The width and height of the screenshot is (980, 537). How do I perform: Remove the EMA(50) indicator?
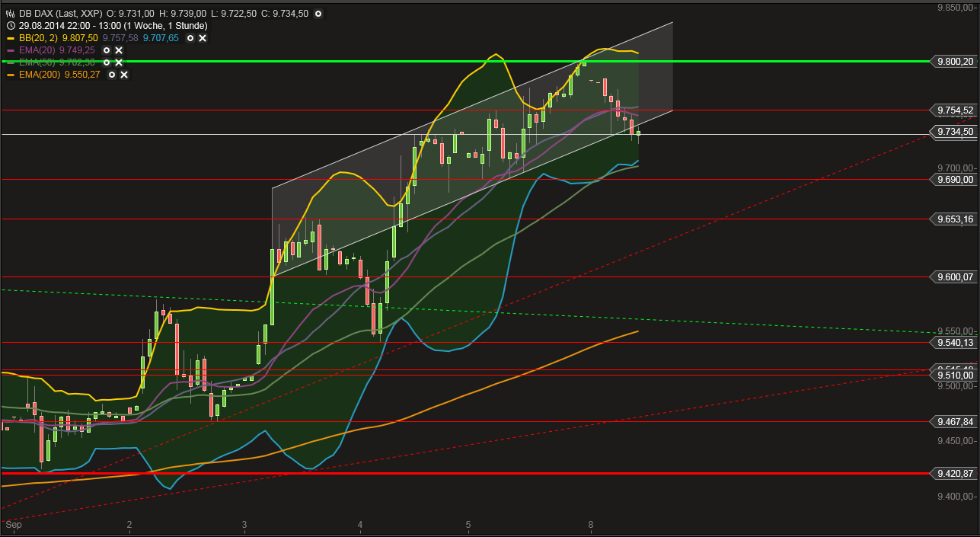pyautogui.click(x=119, y=62)
